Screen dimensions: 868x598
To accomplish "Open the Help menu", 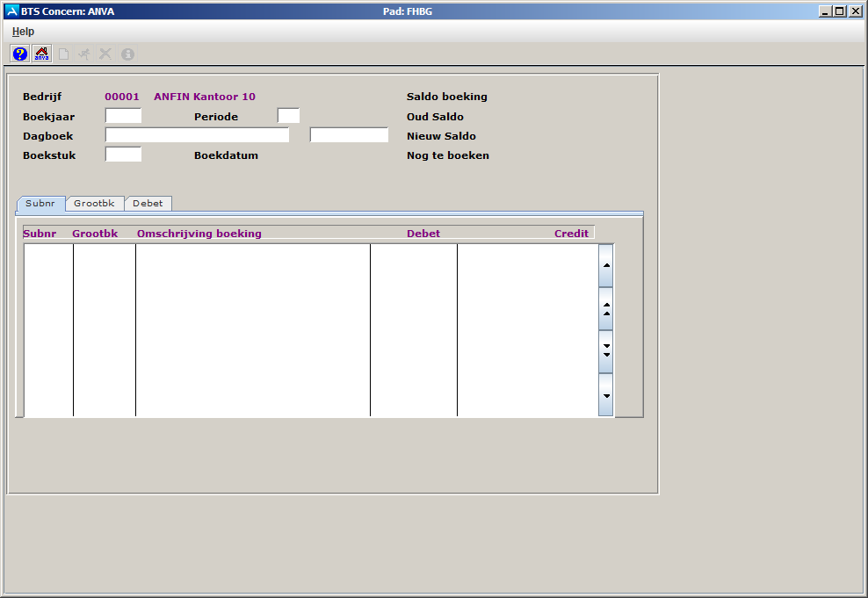I will (x=23, y=31).
